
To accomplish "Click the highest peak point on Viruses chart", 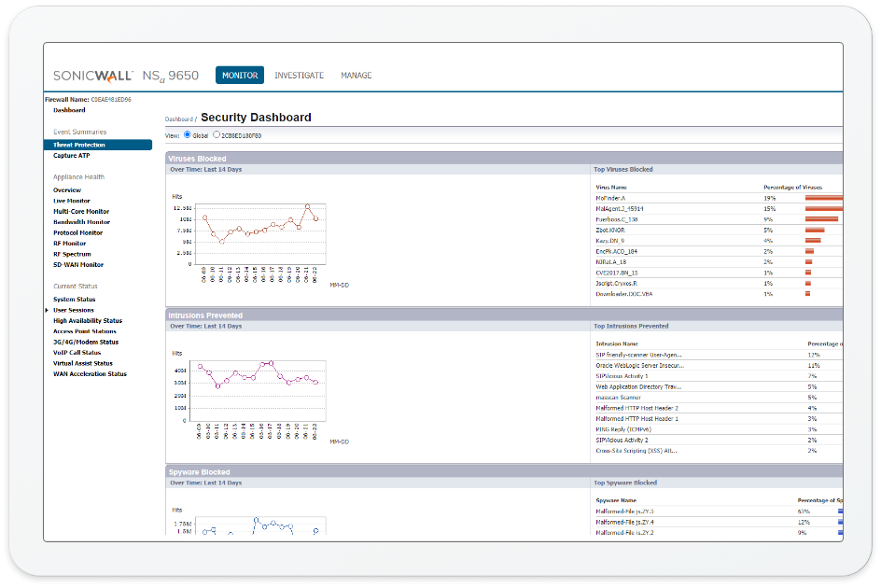I will point(307,206).
